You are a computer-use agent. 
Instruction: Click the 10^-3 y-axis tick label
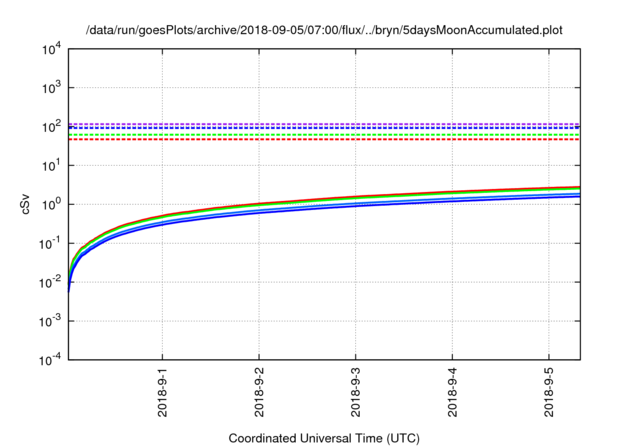(x=50, y=322)
